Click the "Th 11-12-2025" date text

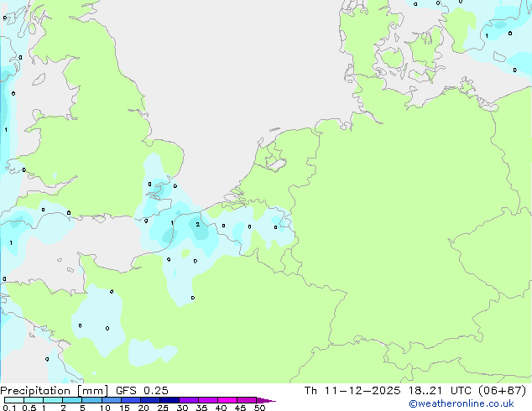click(352, 391)
